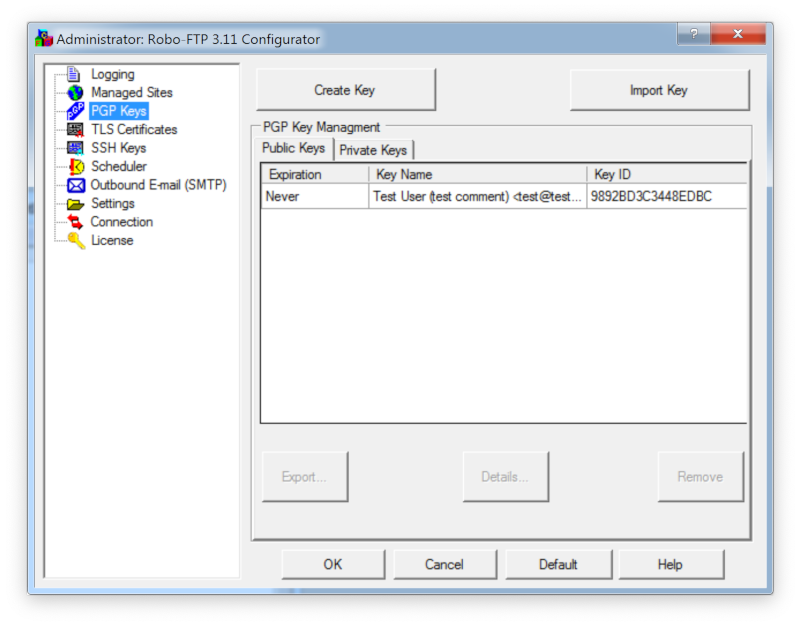Confirm with the OK button
Viewport: 800px width, 626px height.
pyautogui.click(x=333, y=564)
